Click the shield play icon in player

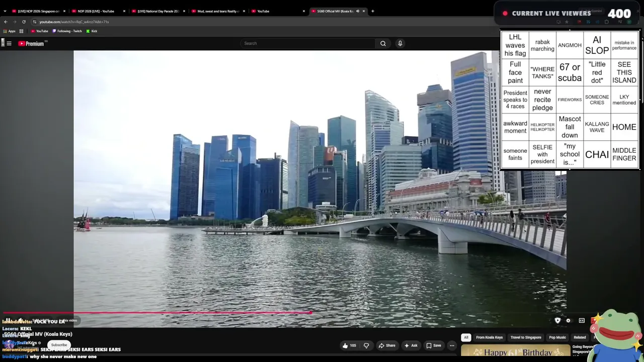click(x=557, y=320)
